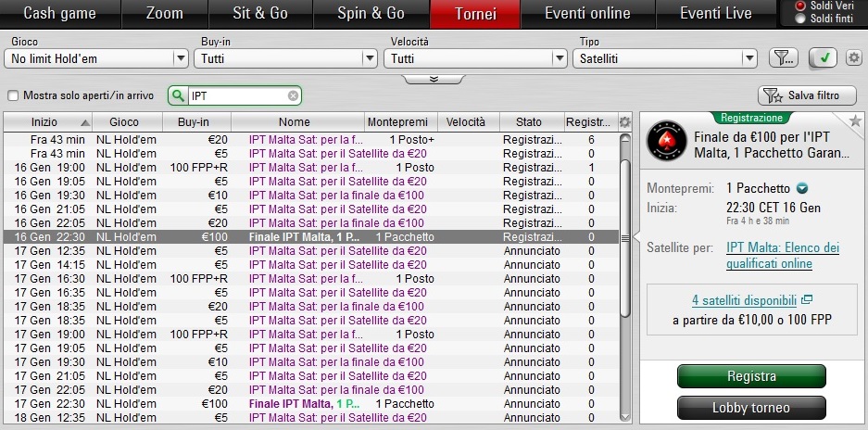
Task: Sort by Velocità column header
Action: click(469, 122)
